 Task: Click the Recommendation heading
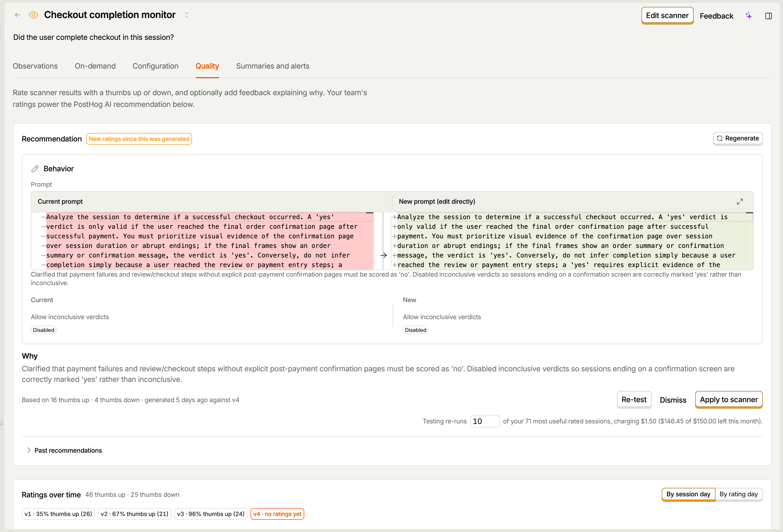click(52, 139)
